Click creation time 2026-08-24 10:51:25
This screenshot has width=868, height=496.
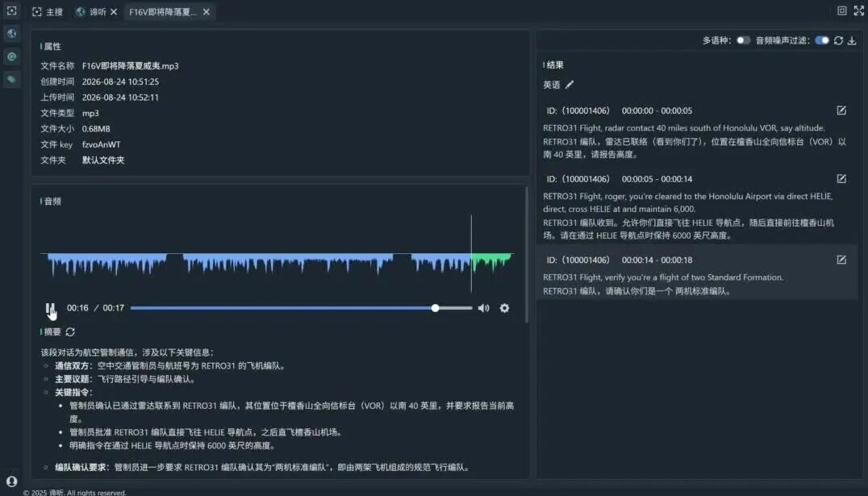(120, 81)
